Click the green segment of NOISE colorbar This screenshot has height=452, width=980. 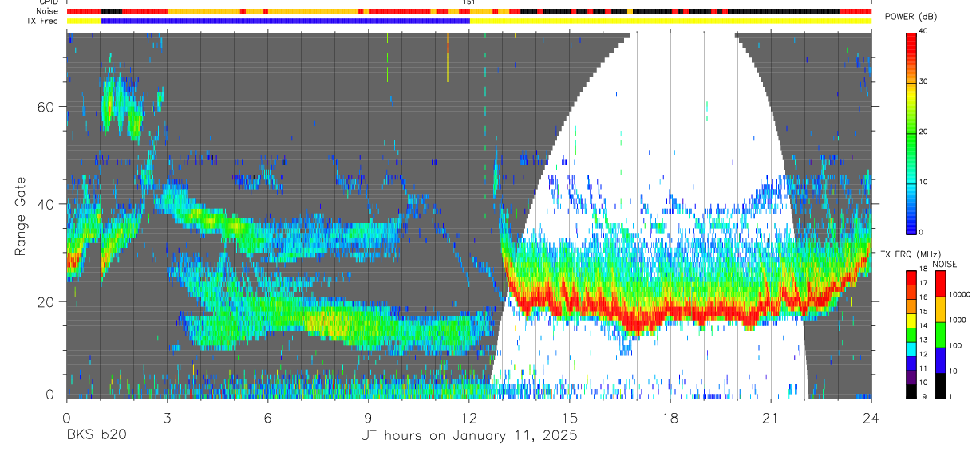point(940,335)
